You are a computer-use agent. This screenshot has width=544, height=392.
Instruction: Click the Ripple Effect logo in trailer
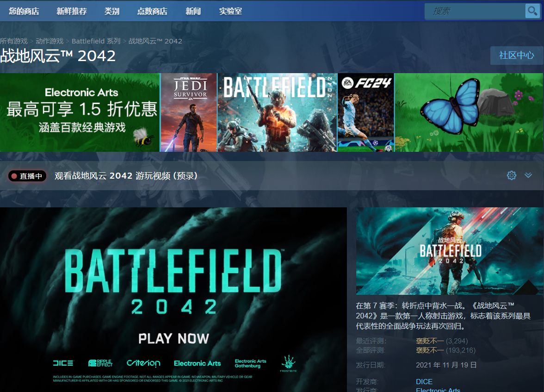point(101,363)
